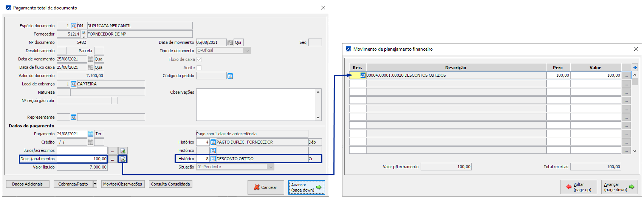Click ellipsis button next to Juros/acréscimos field

pos(113,151)
